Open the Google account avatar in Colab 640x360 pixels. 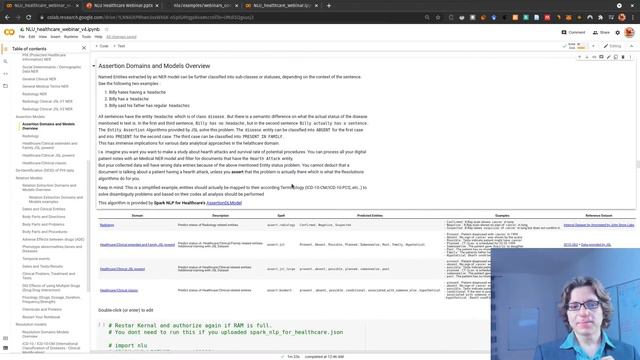[x=629, y=32]
